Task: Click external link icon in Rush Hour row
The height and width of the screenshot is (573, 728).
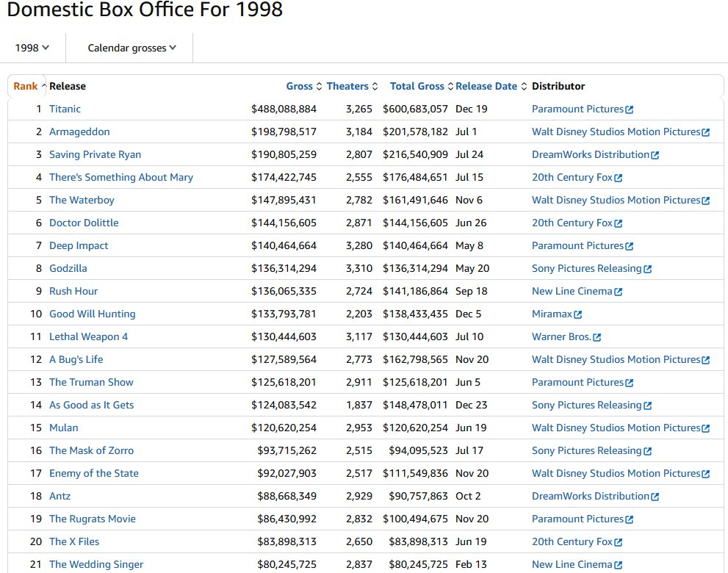Action: [x=618, y=292]
